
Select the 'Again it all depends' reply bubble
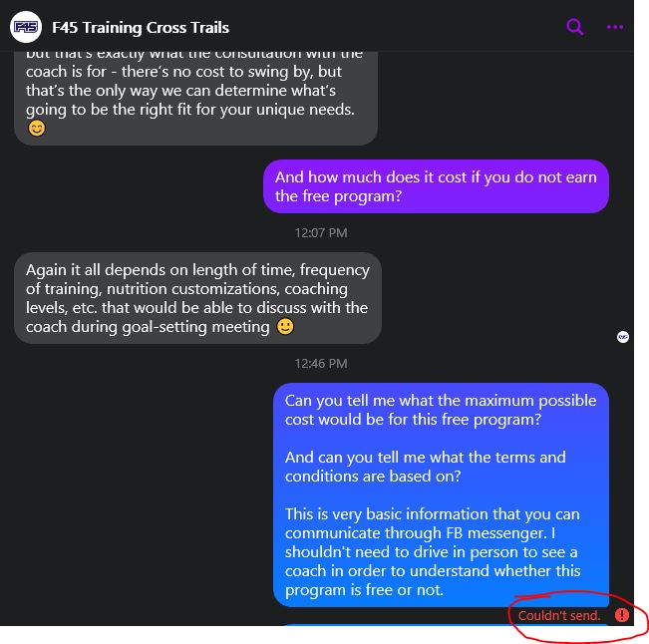pyautogui.click(x=197, y=298)
